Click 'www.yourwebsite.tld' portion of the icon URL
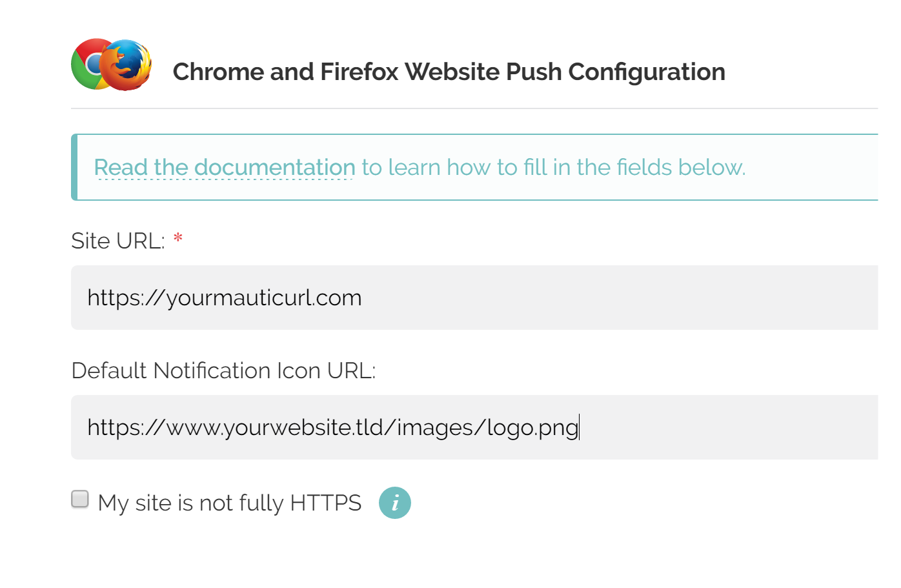 click(x=275, y=427)
